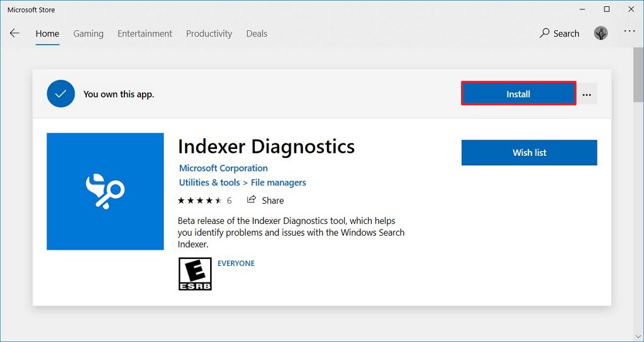Switch to the Gaming tab

pyautogui.click(x=88, y=34)
